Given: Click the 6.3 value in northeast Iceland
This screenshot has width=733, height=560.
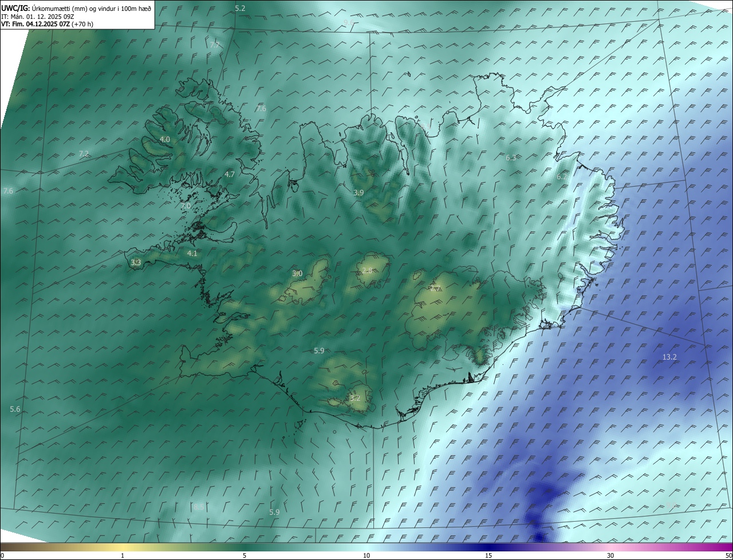Looking at the screenshot, I should (x=511, y=157).
